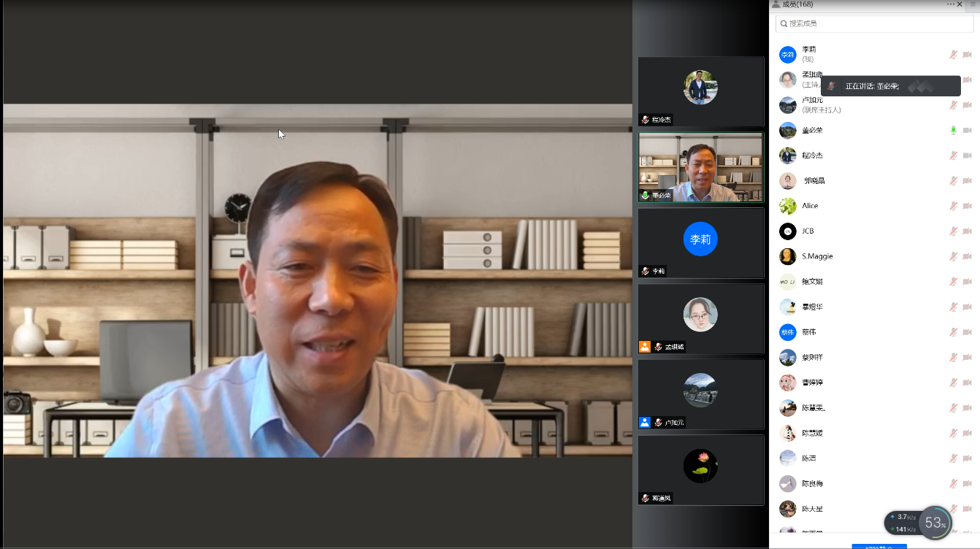The image size is (980, 549).
Task: Close the members panel with X
Action: 960,4
